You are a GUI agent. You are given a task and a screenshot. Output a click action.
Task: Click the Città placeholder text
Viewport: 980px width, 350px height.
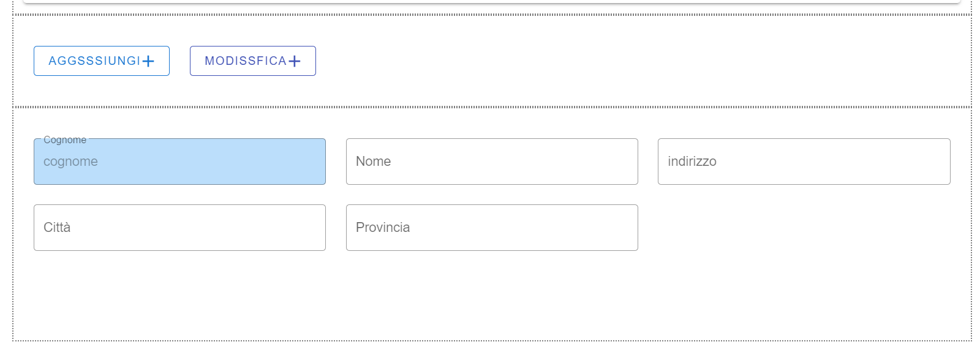pyautogui.click(x=57, y=228)
